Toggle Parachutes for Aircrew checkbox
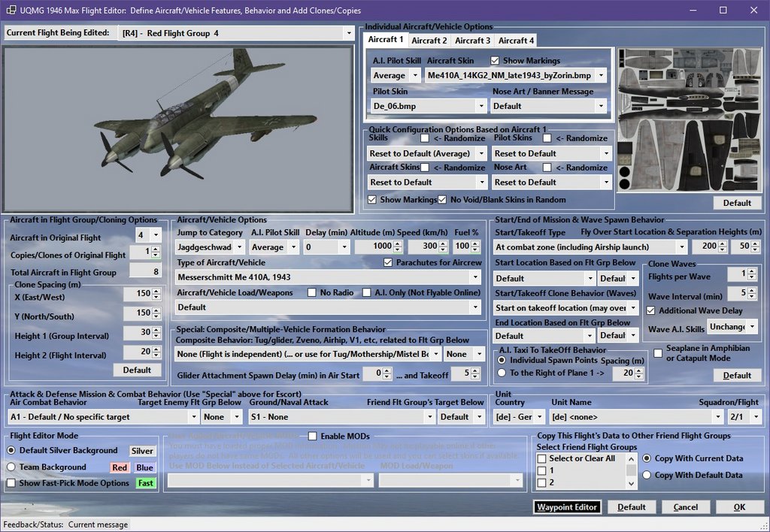This screenshot has width=770, height=532. [x=388, y=262]
